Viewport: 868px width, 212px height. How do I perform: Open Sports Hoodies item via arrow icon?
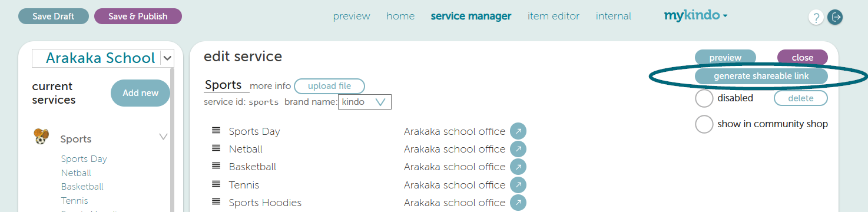[518, 203]
